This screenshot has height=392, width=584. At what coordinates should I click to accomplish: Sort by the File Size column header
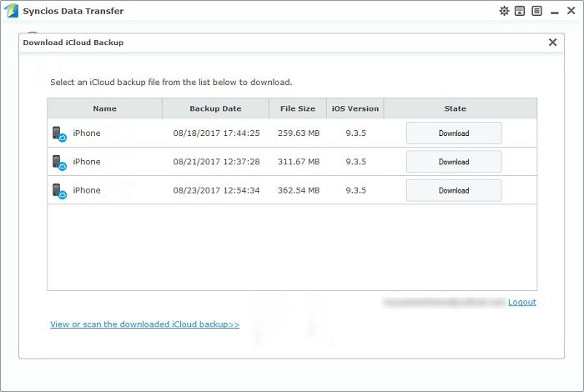coord(298,108)
